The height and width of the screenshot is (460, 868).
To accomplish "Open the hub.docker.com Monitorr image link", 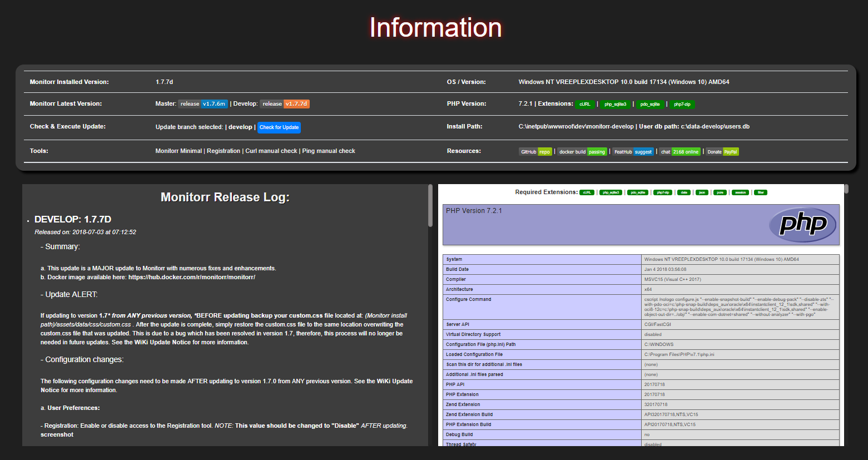I will point(191,276).
